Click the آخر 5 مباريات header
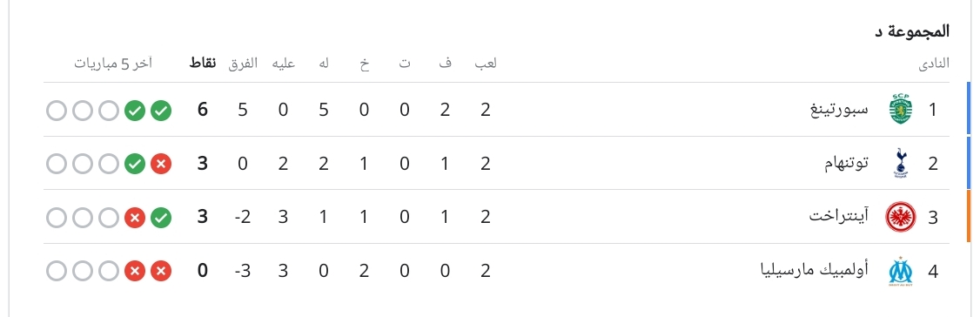The width and height of the screenshot is (980, 317). click(113, 64)
